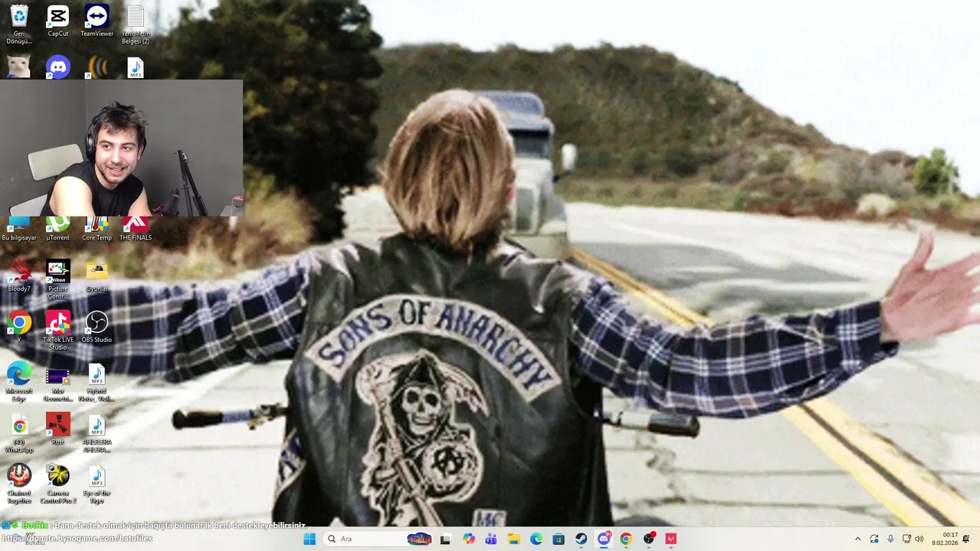The height and width of the screenshot is (551, 980).
Task: Open the Nikon Picture Control shortcut
Action: pyautogui.click(x=58, y=280)
